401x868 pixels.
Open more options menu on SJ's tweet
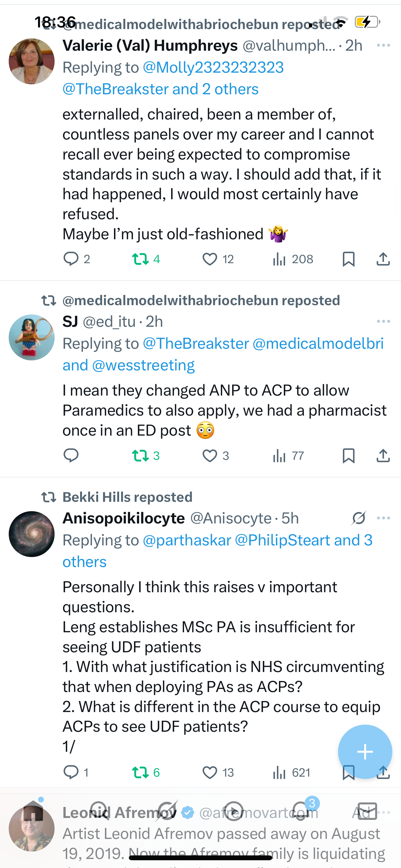click(x=384, y=321)
